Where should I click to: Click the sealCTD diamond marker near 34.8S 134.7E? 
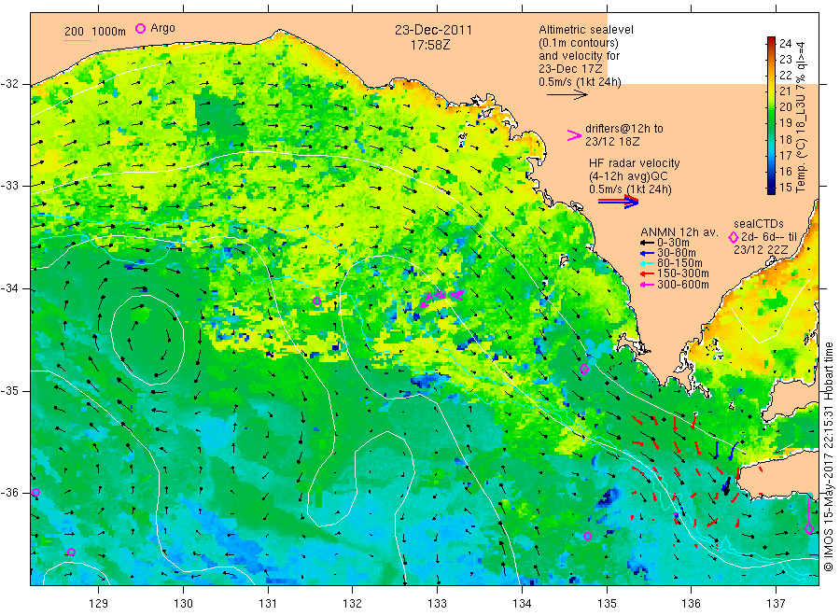pyautogui.click(x=584, y=369)
